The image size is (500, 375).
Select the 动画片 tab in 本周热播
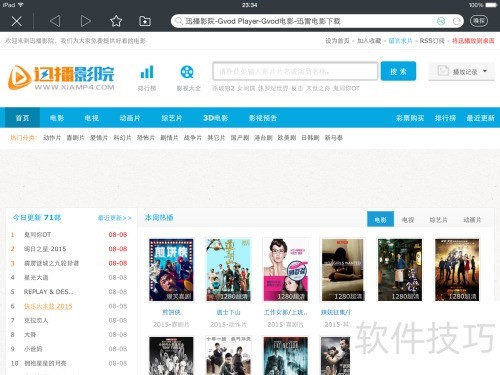[472, 220]
